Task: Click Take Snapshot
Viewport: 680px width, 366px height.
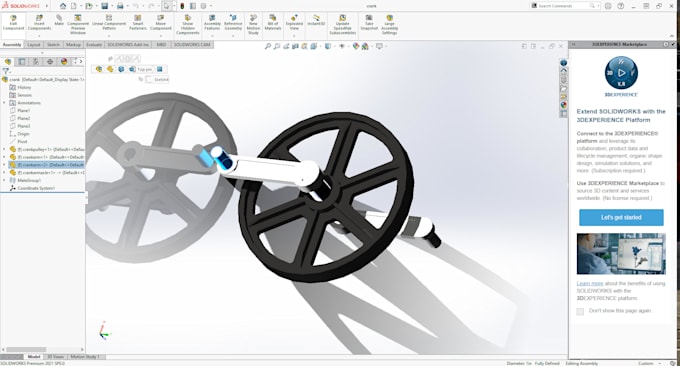Action: coord(369,23)
